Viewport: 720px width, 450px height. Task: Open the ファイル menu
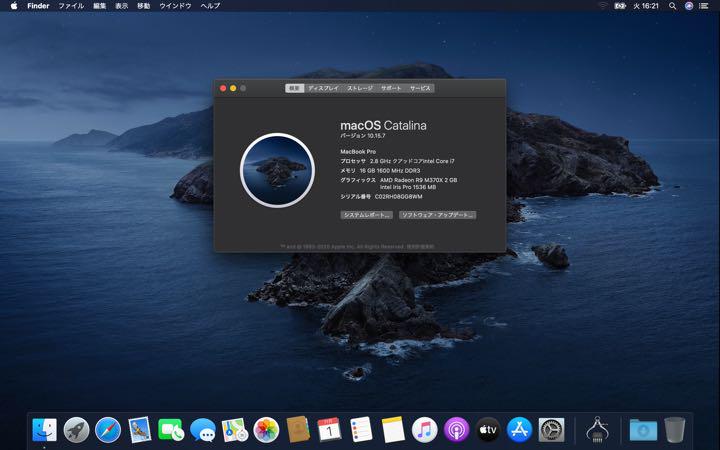click(x=71, y=6)
